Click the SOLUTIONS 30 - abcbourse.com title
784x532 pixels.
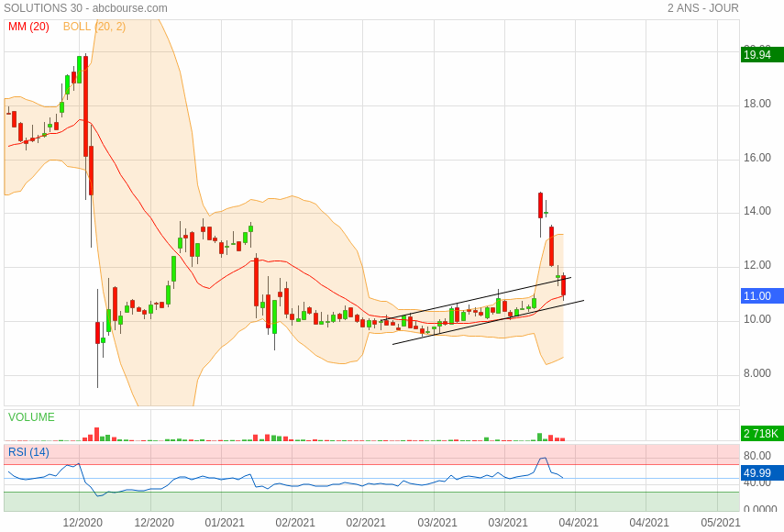[x=85, y=8]
